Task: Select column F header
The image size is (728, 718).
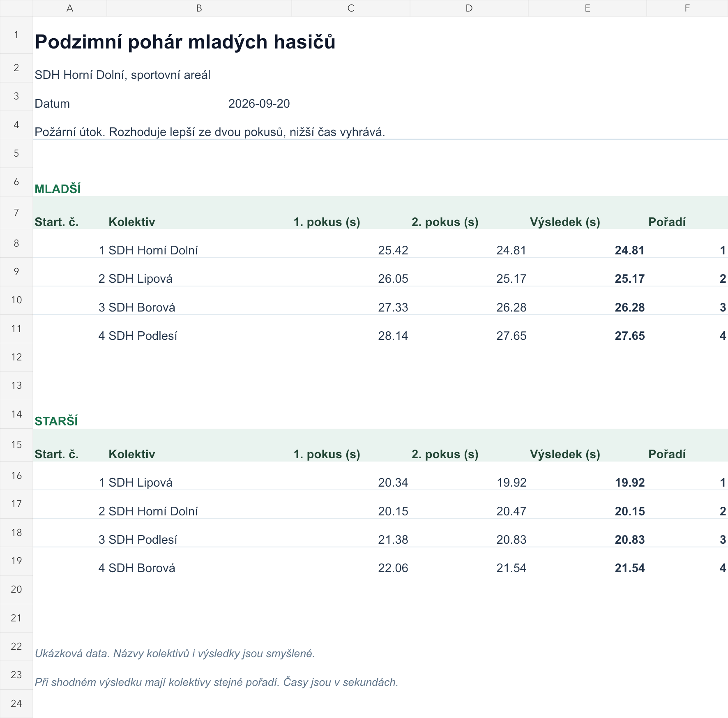Action: tap(687, 8)
